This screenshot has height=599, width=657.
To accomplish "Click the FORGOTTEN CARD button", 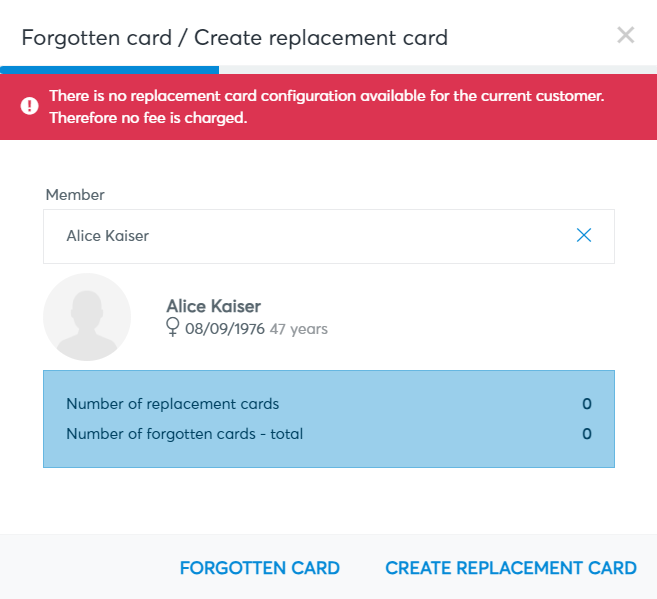I will [260, 568].
